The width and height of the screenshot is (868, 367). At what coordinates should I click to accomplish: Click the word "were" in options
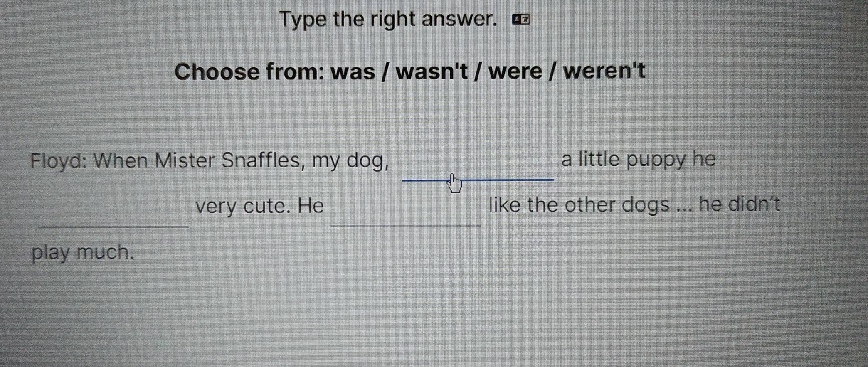tap(515, 72)
